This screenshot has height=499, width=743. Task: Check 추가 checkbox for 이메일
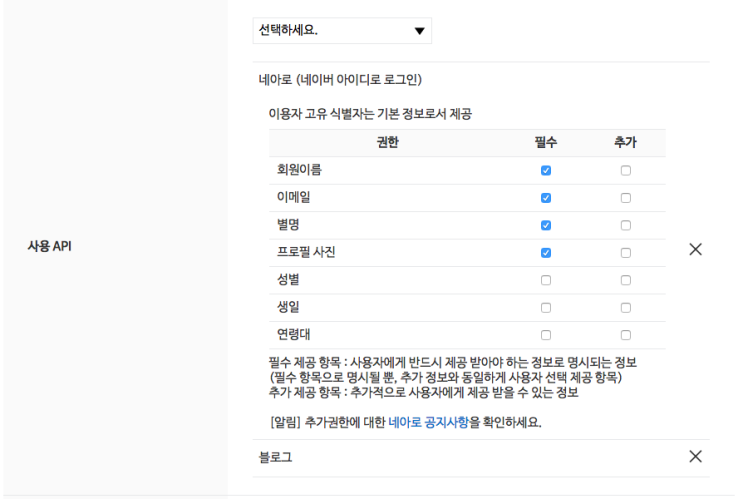(625, 198)
